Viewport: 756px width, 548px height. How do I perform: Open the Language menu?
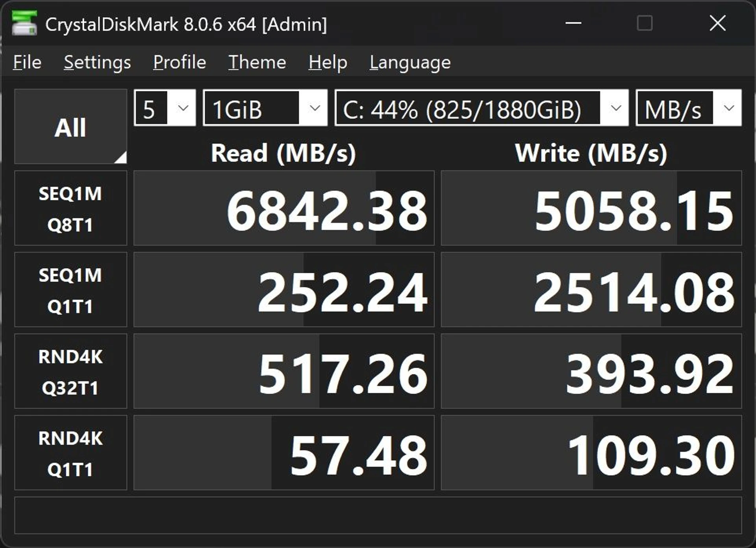pos(410,62)
